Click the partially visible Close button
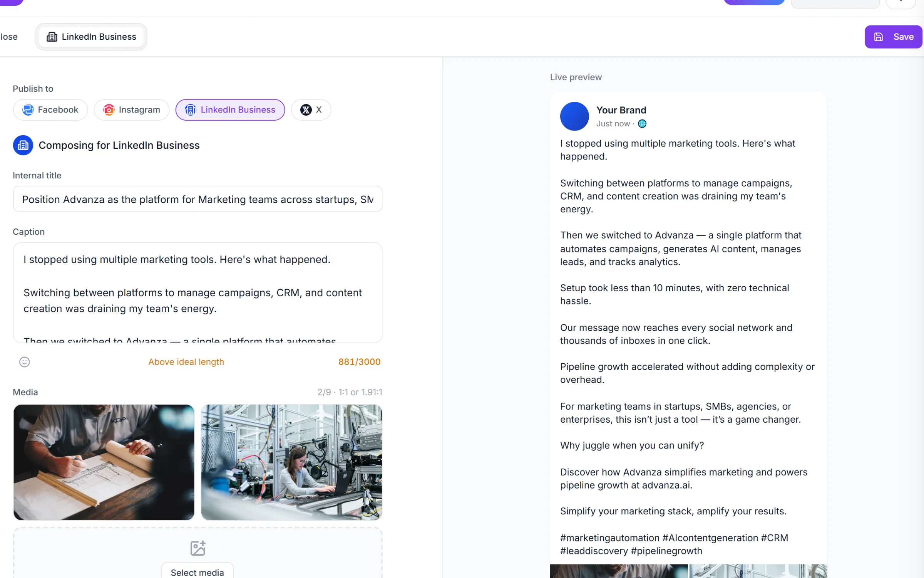 (9, 37)
